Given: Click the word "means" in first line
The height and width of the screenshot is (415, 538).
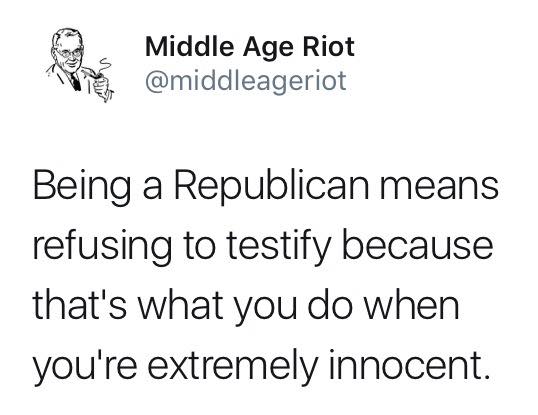Looking at the screenshot, I should [439, 189].
